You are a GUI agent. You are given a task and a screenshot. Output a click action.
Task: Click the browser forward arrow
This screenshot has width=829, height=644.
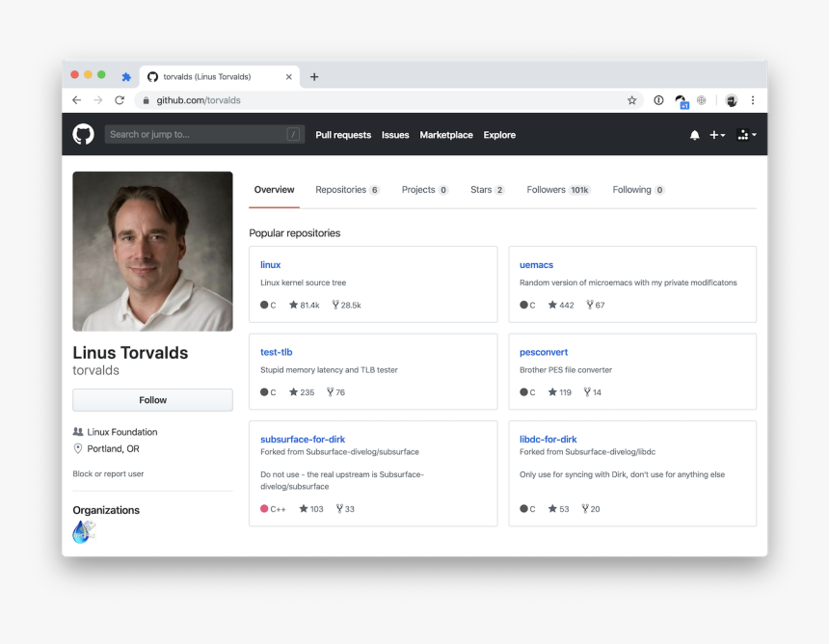97,100
